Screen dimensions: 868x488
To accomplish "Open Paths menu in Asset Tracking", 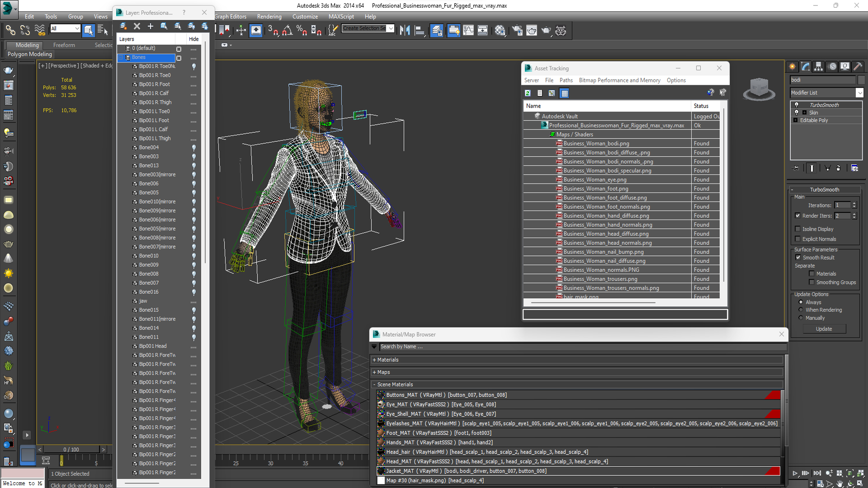I will 566,80.
